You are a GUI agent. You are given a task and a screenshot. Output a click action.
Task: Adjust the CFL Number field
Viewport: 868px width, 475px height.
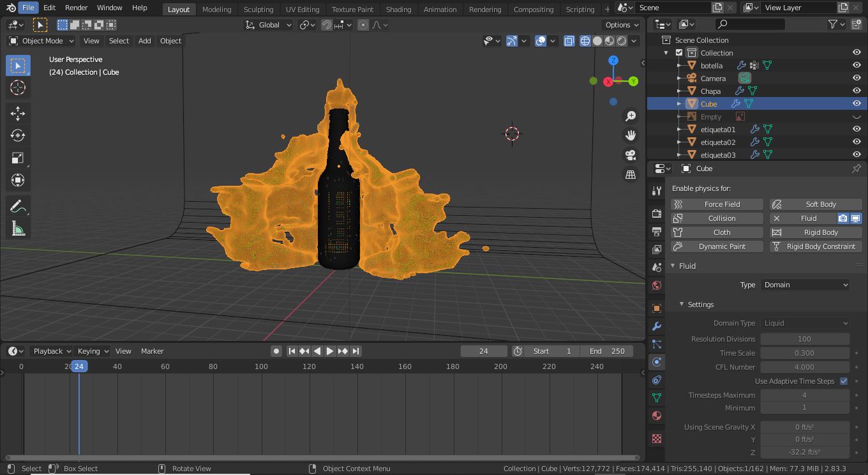coord(805,367)
